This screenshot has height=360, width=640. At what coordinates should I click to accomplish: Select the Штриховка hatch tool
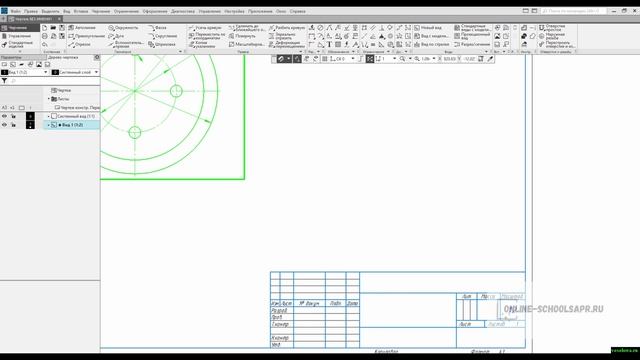[162, 44]
